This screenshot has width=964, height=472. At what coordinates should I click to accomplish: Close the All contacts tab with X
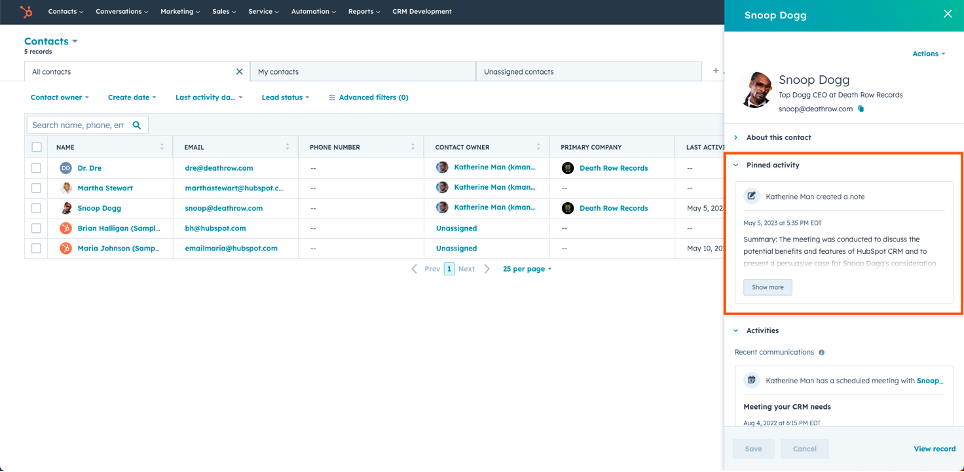[x=240, y=71]
